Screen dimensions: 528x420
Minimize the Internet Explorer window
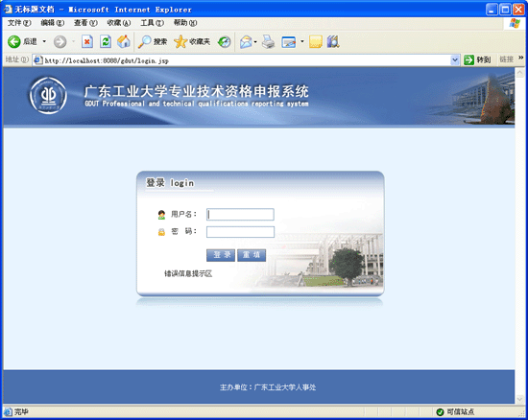tap(492, 10)
